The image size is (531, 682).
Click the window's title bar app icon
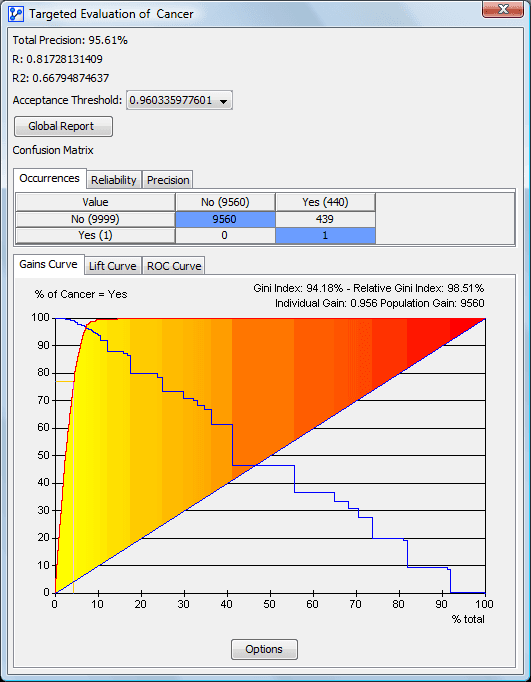pos(16,14)
